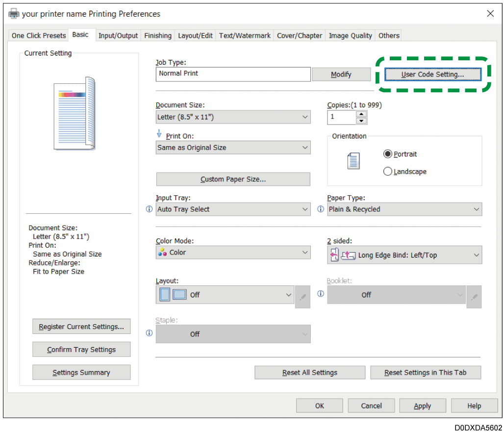The width and height of the screenshot is (504, 434).
Task: Select Landscape orientation
Action: 388,172
